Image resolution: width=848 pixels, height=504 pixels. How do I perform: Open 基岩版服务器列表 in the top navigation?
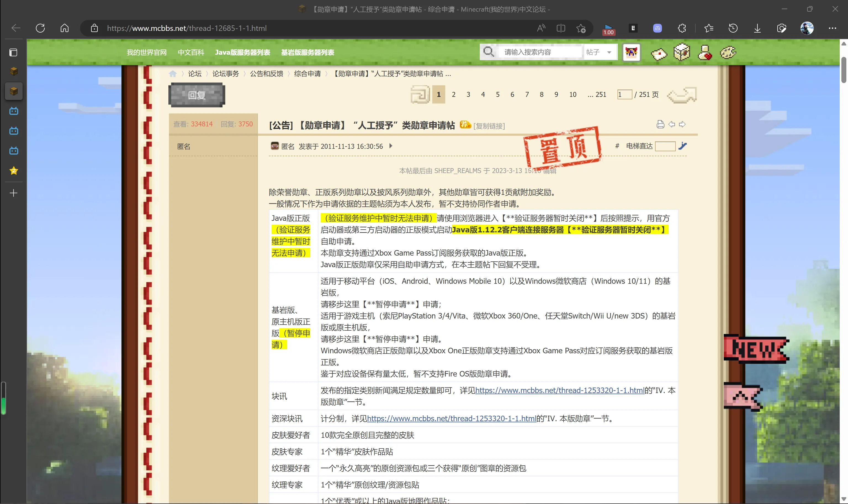(307, 52)
